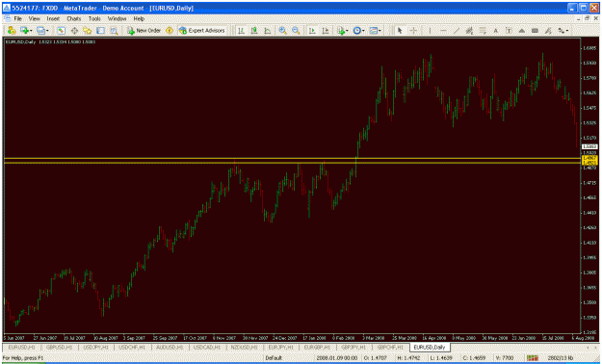
Task: Click the Zoom Out magnifier
Action: 296,31
